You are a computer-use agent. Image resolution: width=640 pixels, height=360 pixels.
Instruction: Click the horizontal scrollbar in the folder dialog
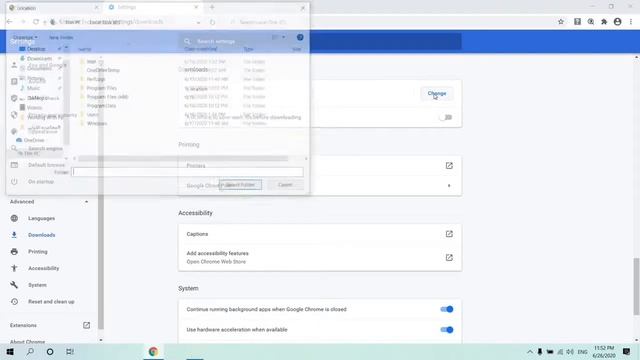click(x=183, y=159)
